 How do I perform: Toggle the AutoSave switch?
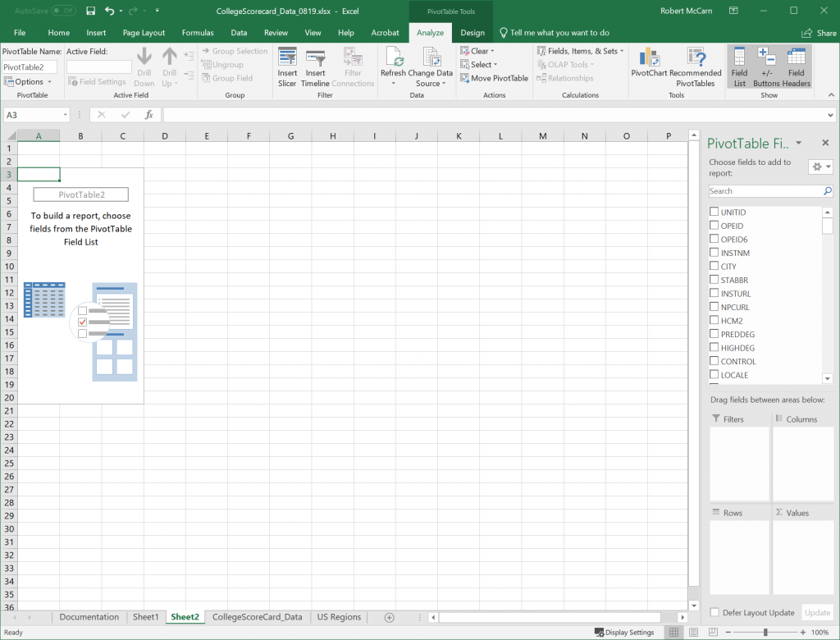64,11
